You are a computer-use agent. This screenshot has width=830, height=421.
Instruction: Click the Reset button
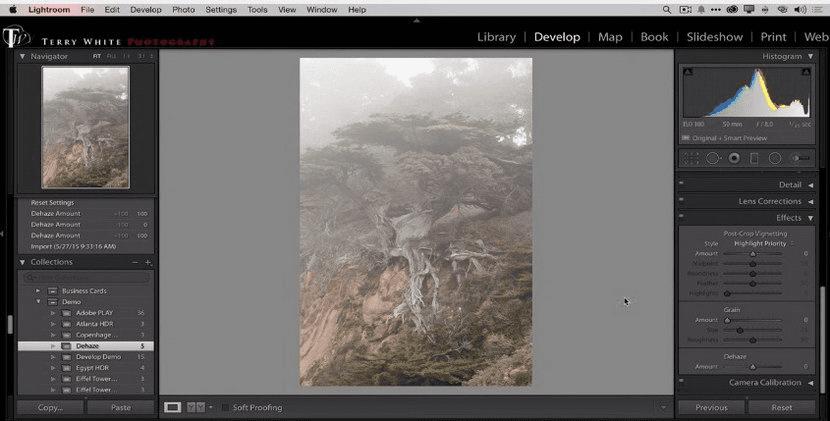point(782,407)
